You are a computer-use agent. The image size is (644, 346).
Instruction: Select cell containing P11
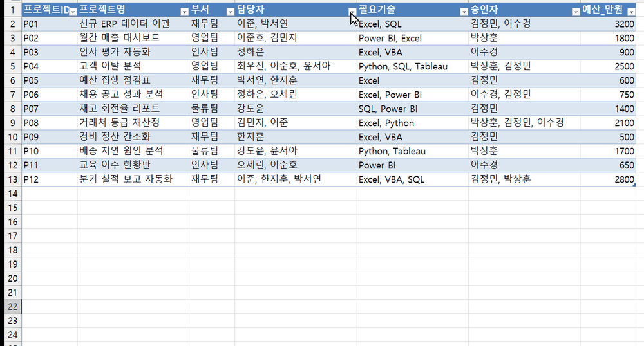pyautogui.click(x=50, y=165)
